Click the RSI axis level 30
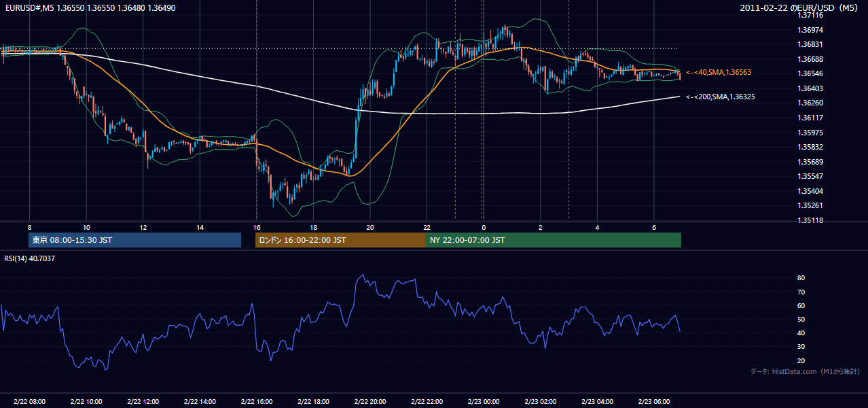 coord(801,347)
